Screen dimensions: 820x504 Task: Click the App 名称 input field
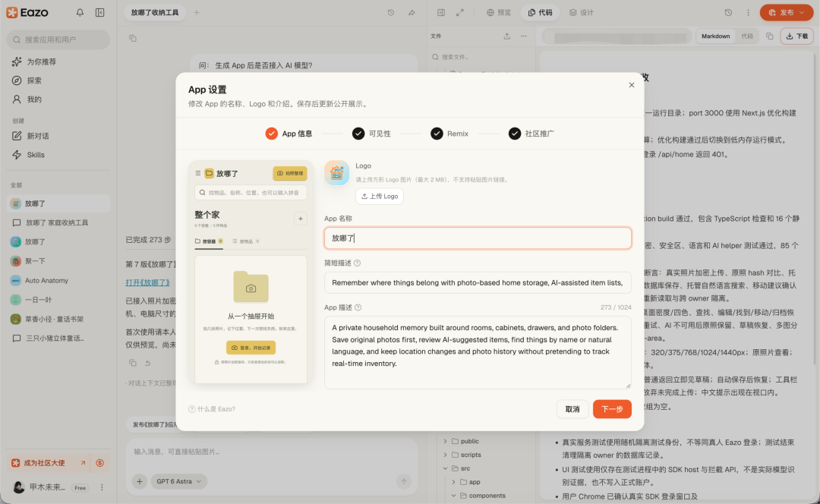coord(478,238)
